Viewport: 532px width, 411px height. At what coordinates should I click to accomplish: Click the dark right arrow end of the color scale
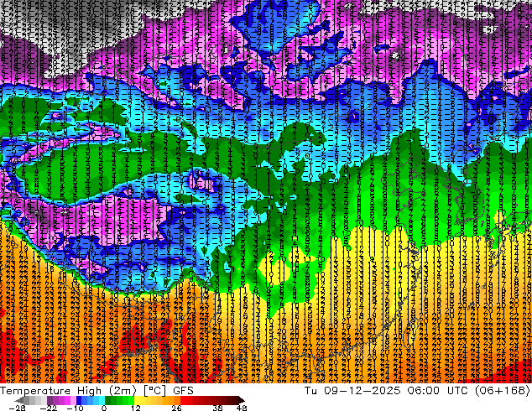(241, 400)
